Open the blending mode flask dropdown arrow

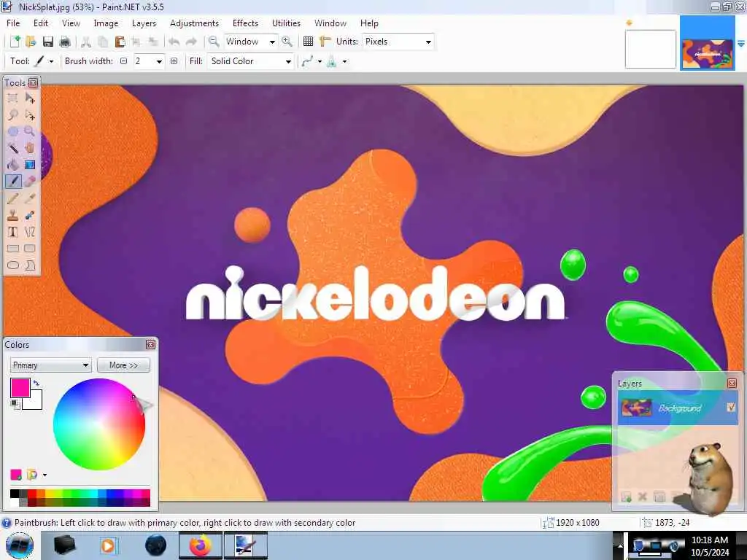[345, 61]
